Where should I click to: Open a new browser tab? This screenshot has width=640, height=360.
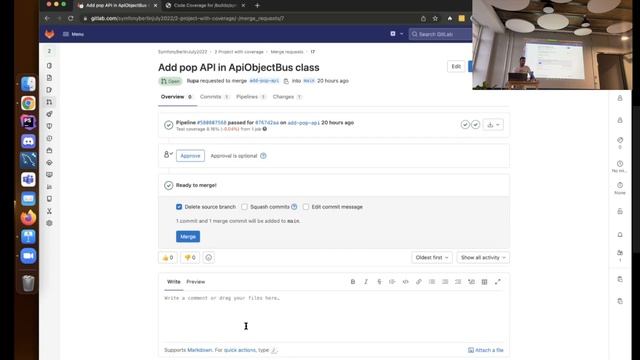tap(257, 5)
